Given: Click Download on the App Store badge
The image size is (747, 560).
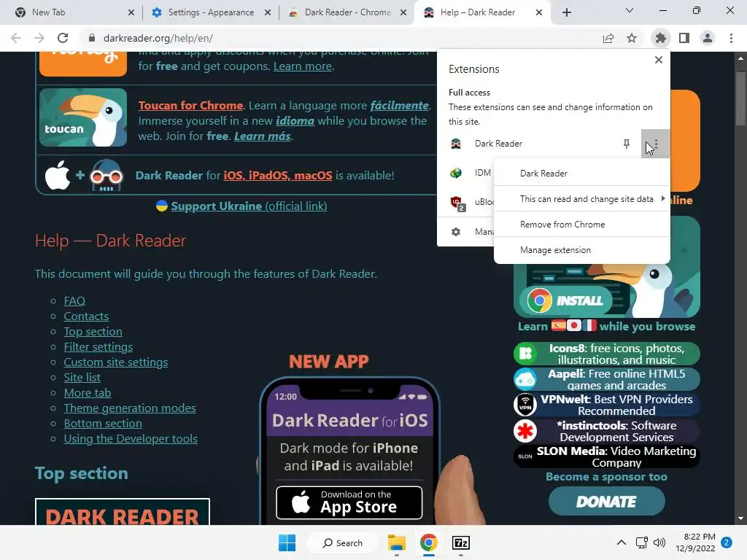Looking at the screenshot, I should [x=349, y=502].
